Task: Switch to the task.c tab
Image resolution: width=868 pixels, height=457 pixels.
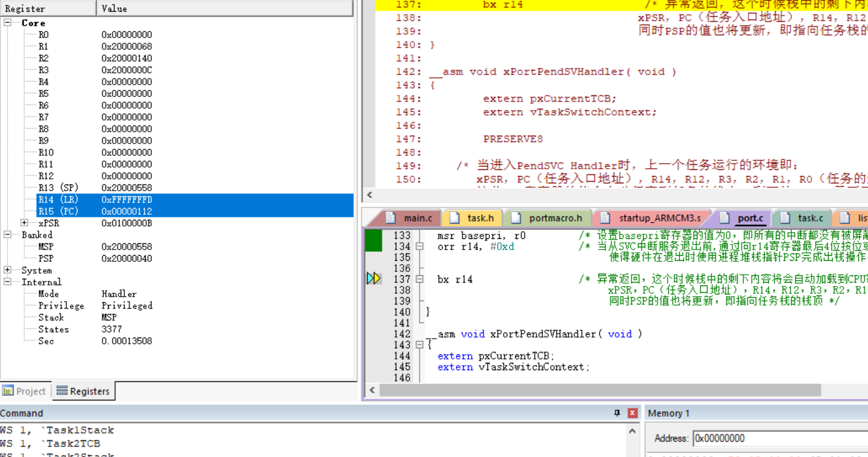Action: click(x=803, y=218)
